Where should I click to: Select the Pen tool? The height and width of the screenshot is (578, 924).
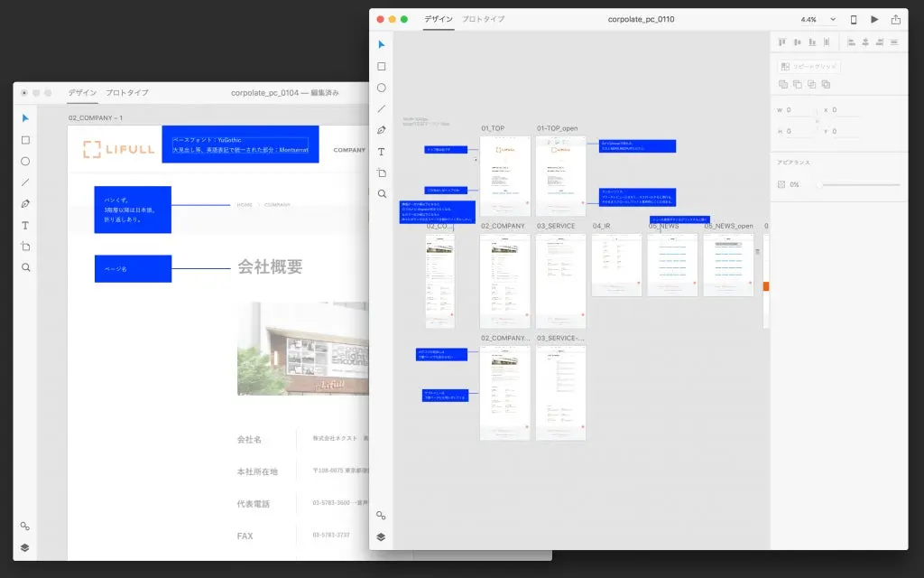click(x=381, y=130)
